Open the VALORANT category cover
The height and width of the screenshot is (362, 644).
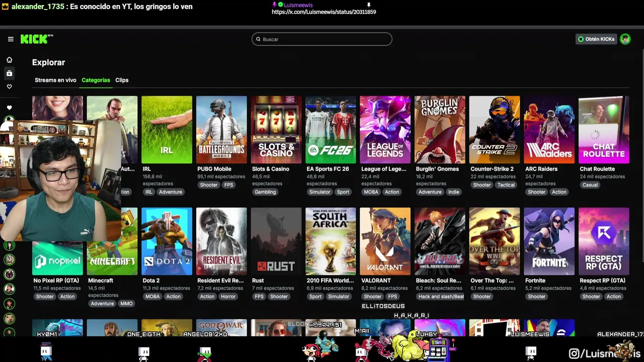[385, 241]
